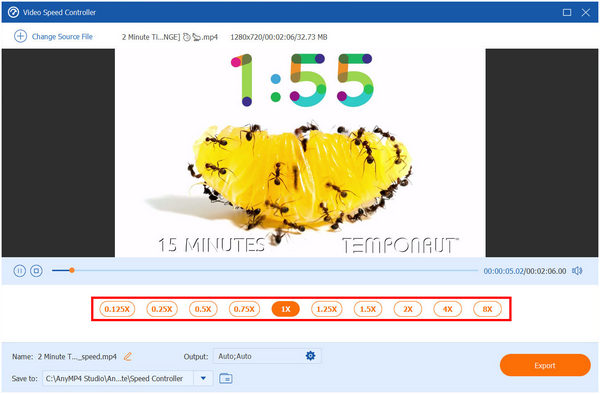Click the video preview frame
The width and height of the screenshot is (600, 394).
pos(300,153)
